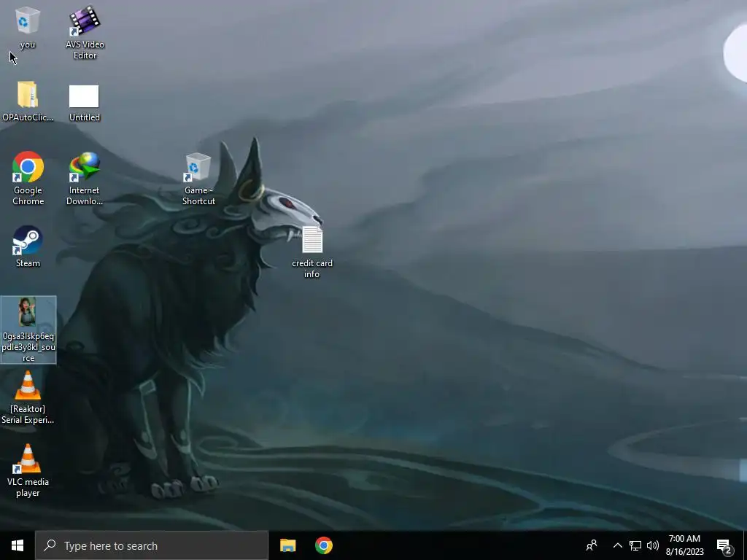Open the People icon in the taskbar

click(x=592, y=545)
